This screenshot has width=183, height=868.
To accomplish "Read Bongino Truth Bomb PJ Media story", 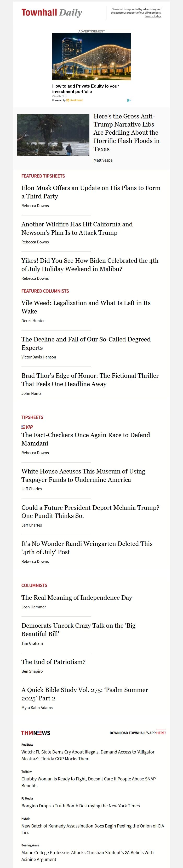I will [x=81, y=806].
